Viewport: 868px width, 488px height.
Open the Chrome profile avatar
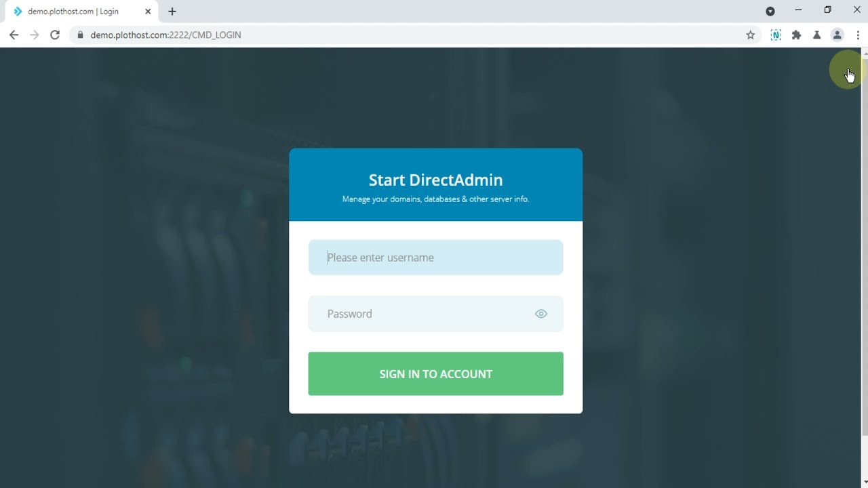coord(837,35)
